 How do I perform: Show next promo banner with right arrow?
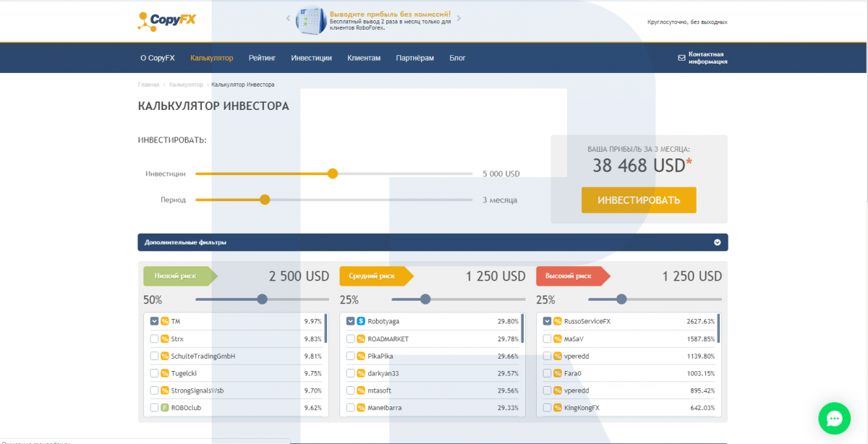[459, 18]
